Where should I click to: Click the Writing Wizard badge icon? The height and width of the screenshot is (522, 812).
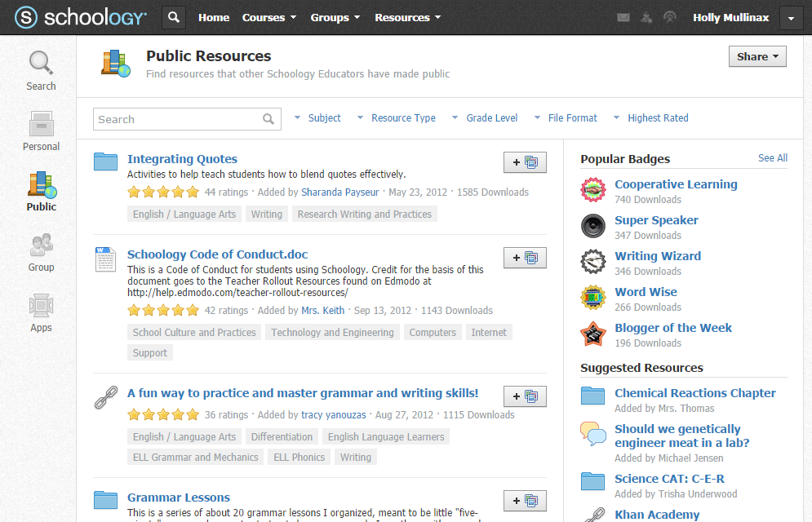[593, 261]
